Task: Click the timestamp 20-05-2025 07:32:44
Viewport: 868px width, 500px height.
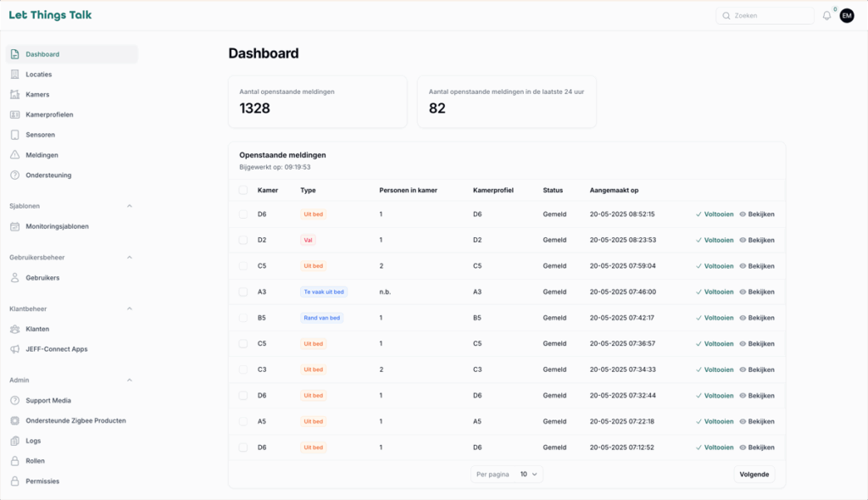Action: [623, 396]
